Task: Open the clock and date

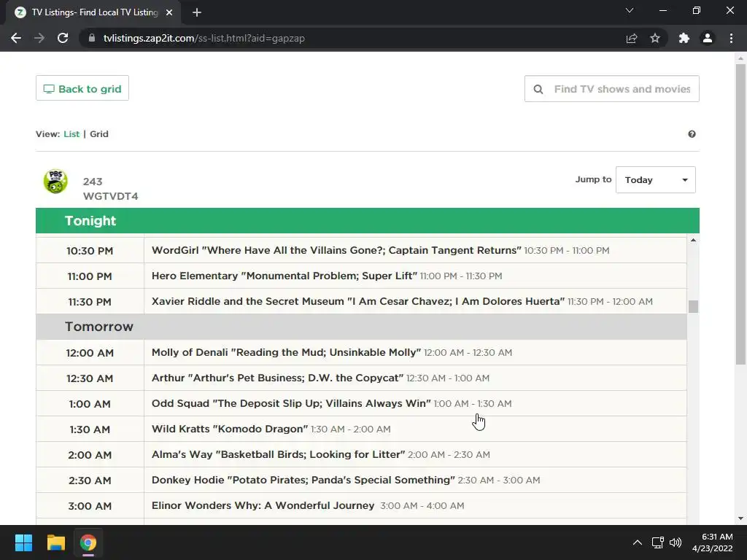Action: (712, 542)
